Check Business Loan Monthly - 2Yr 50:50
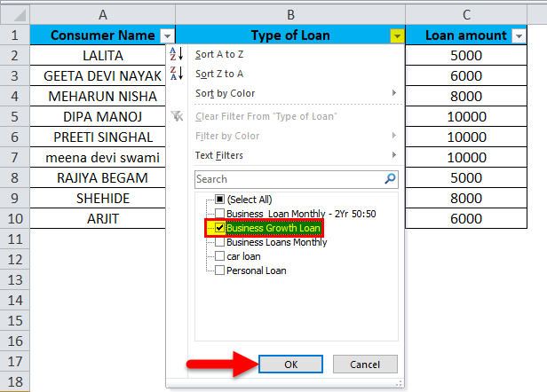Screen dimensions: 547x392 pos(220,213)
